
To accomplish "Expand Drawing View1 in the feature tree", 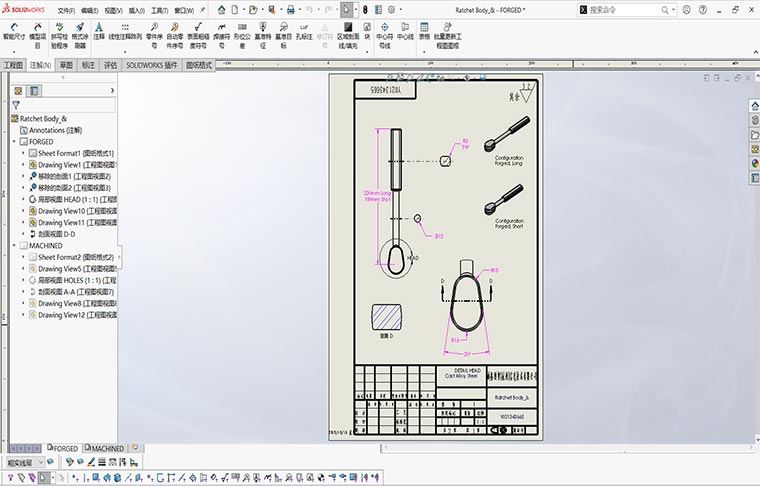I will click(x=22, y=165).
